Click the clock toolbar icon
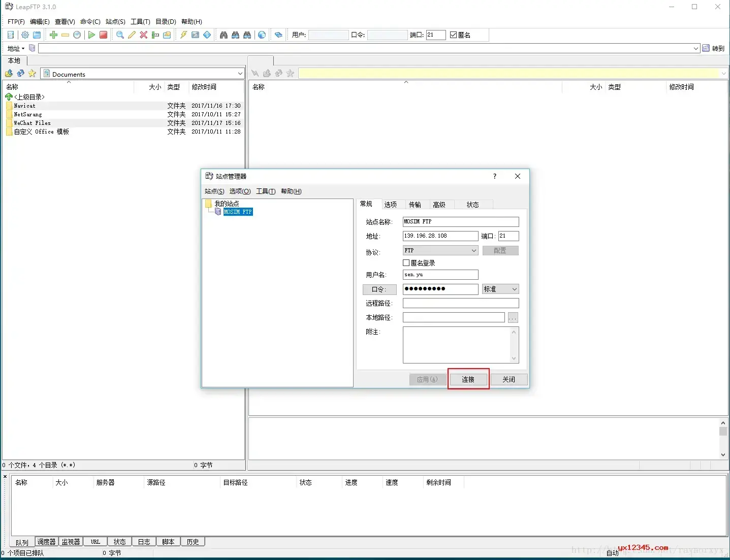The height and width of the screenshot is (560, 730). click(x=77, y=35)
